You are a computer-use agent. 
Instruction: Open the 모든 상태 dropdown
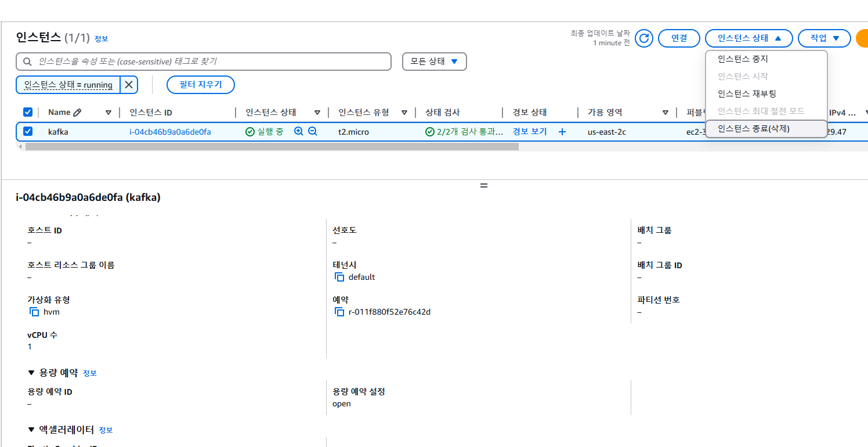point(434,62)
